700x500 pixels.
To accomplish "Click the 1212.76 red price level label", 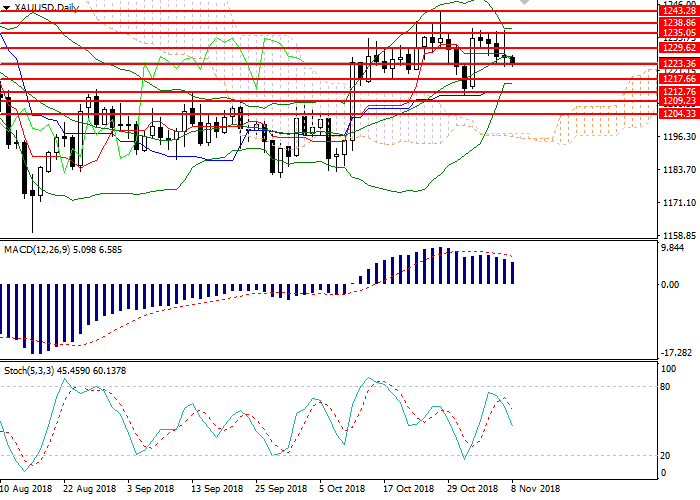I will (679, 92).
